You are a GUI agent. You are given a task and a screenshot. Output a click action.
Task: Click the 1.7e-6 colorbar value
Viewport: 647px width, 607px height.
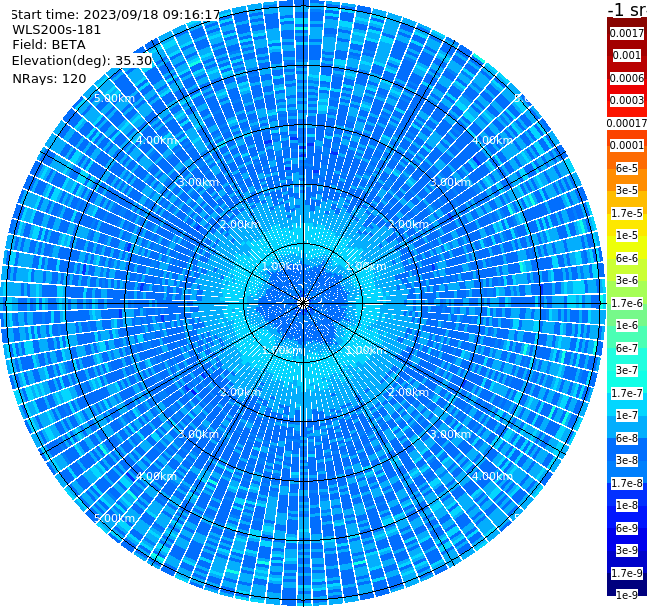(627, 303)
